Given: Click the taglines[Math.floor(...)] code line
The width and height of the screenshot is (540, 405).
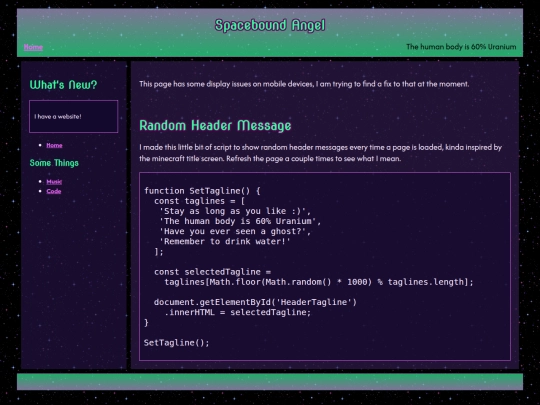Looking at the screenshot, I should click(319, 282).
